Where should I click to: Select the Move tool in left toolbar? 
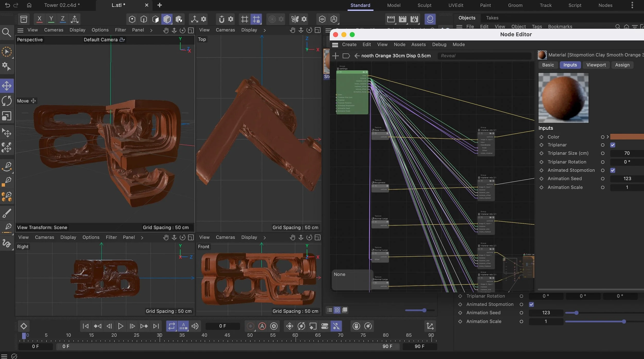7,86
